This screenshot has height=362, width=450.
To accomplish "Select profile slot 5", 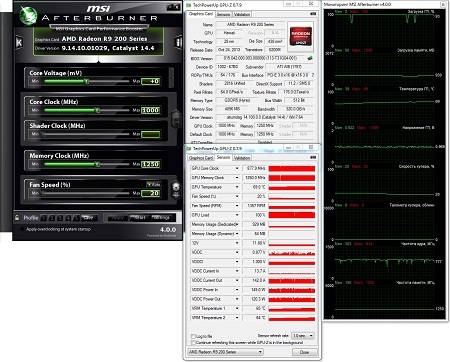I will coord(76,218).
